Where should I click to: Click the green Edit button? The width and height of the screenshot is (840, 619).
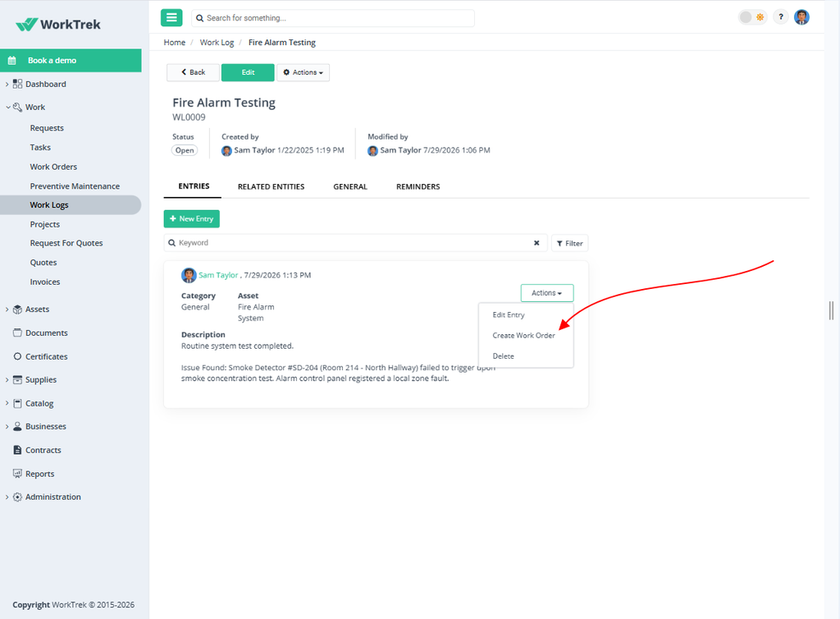(248, 72)
